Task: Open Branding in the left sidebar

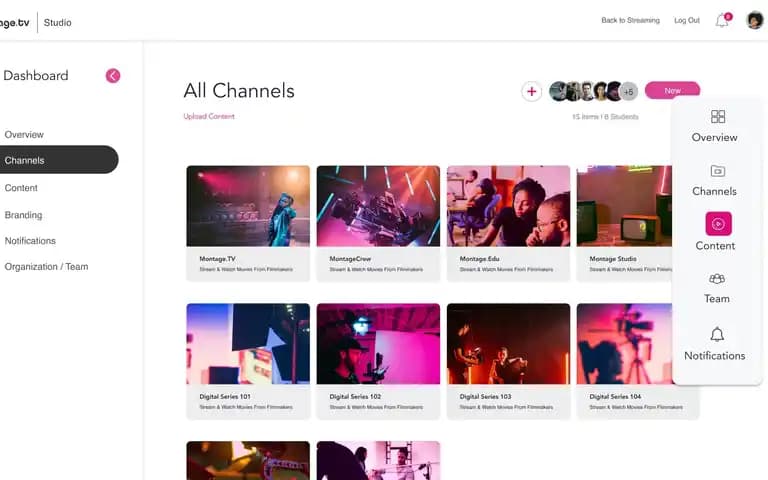Action: (24, 215)
